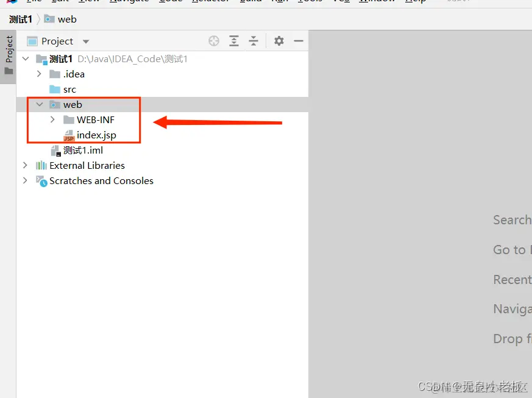Open Project panel settings gear
The image size is (532, 398).
[279, 41]
